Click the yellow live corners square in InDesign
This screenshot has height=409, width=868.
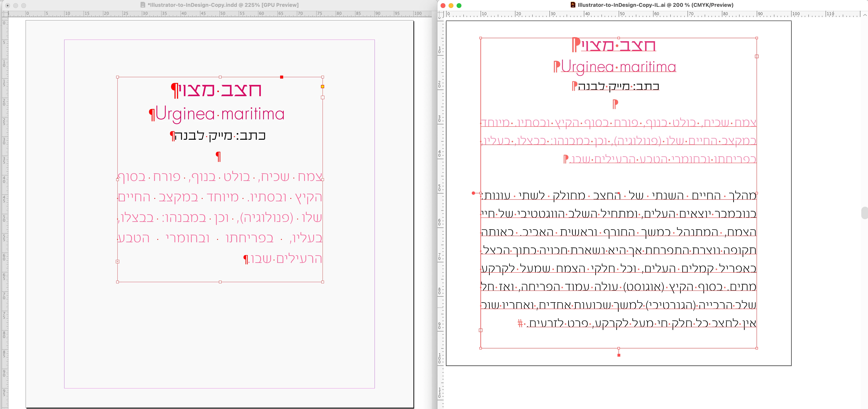(x=323, y=87)
